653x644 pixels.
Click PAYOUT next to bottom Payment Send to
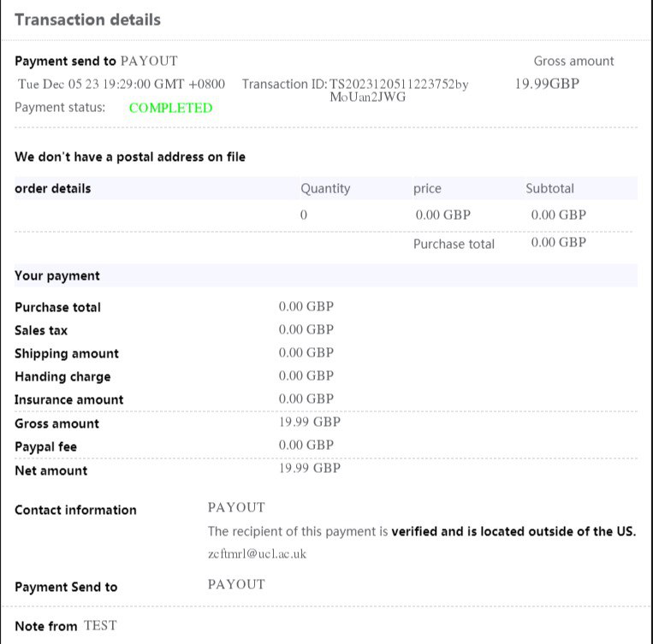(236, 584)
